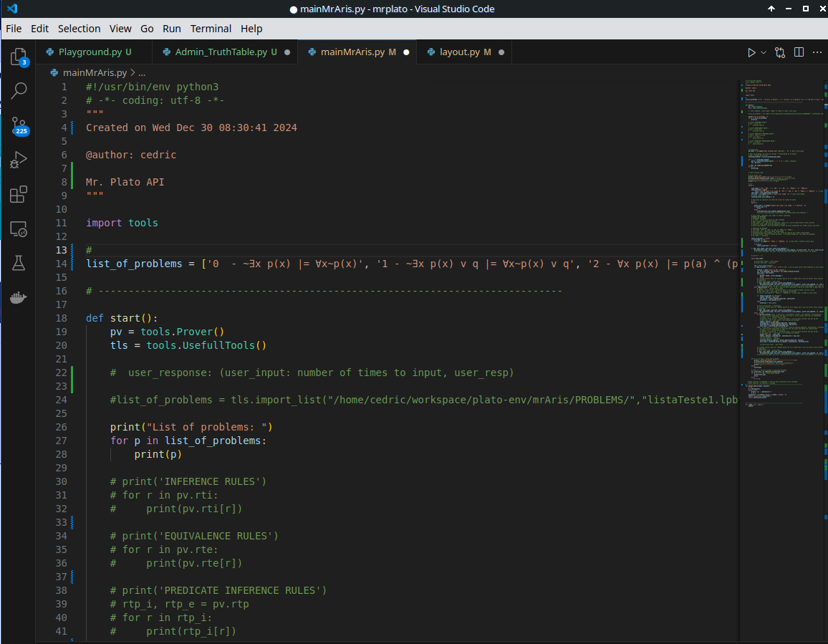Click the '#list_of_problems = tls.import_list' comment line
Screen dimensions: 828x644
423,400
